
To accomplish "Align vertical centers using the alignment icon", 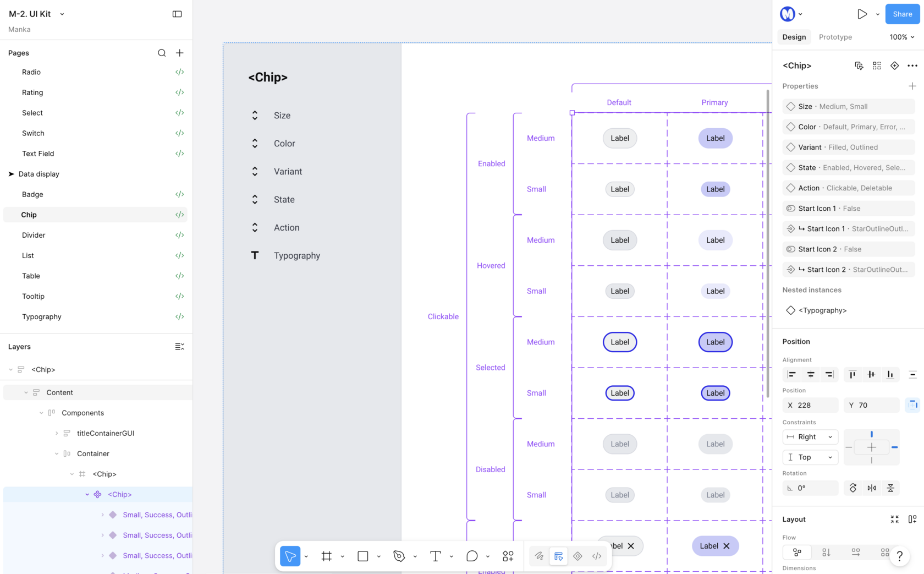I will (871, 375).
